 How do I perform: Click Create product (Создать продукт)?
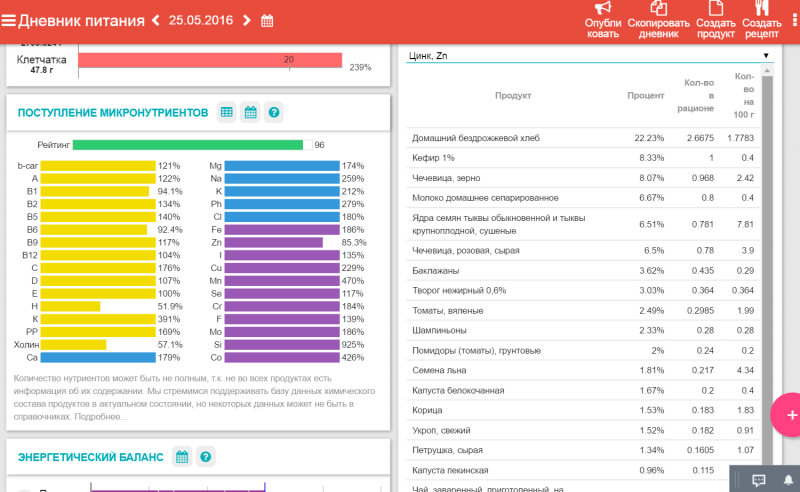715,20
